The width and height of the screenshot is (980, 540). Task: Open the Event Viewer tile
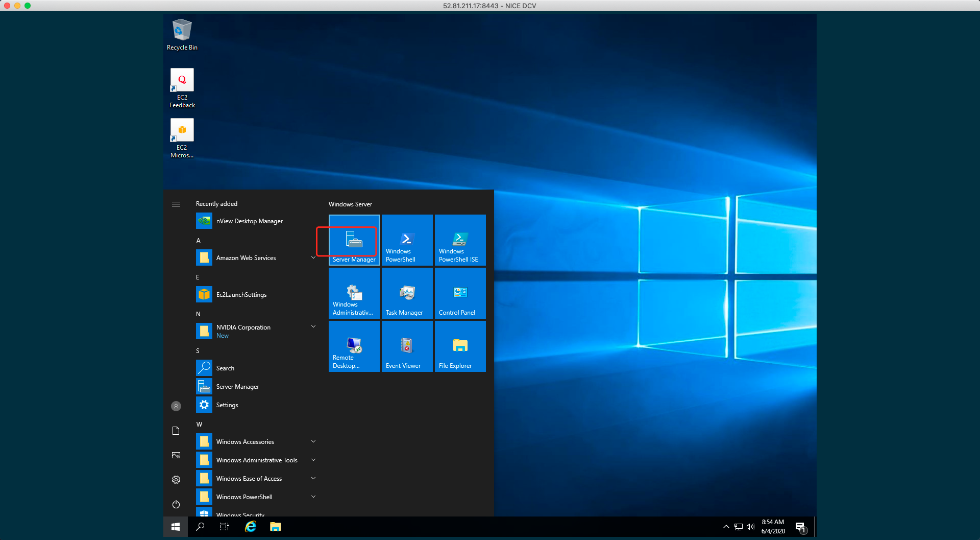pos(407,346)
